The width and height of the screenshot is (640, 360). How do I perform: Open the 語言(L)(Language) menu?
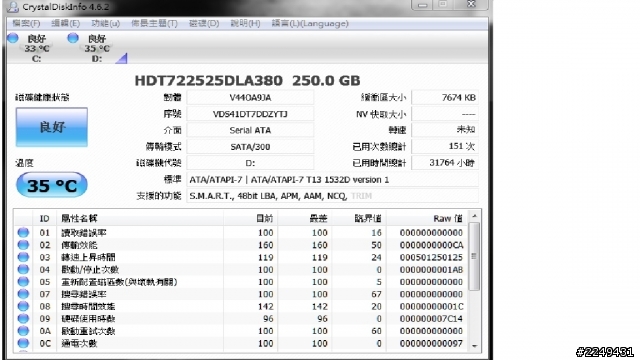tap(310, 23)
